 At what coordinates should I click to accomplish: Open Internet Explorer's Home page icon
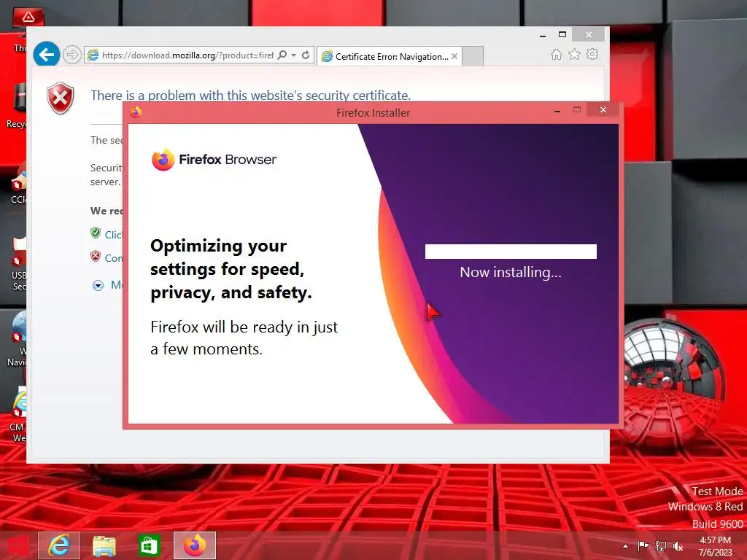(x=556, y=54)
